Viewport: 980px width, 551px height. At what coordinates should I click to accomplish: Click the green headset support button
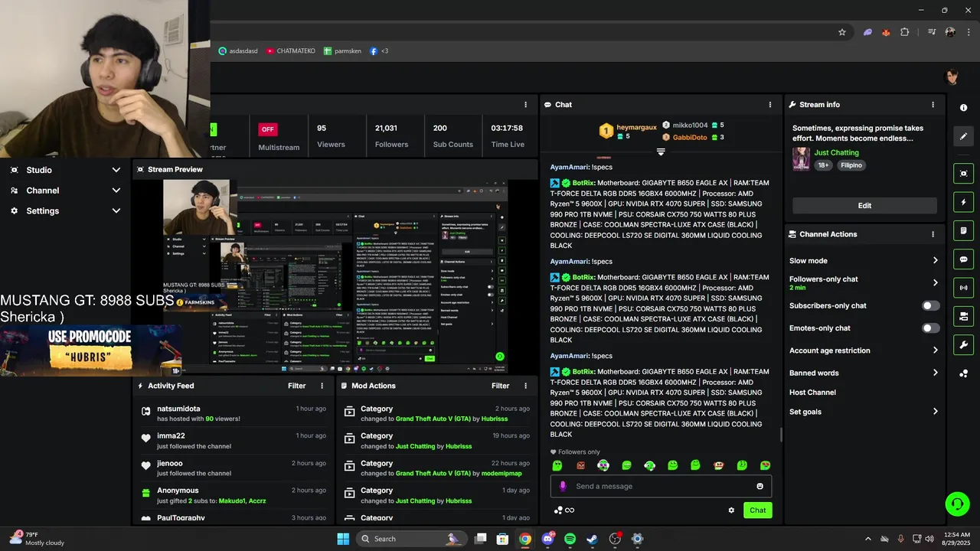[957, 504]
